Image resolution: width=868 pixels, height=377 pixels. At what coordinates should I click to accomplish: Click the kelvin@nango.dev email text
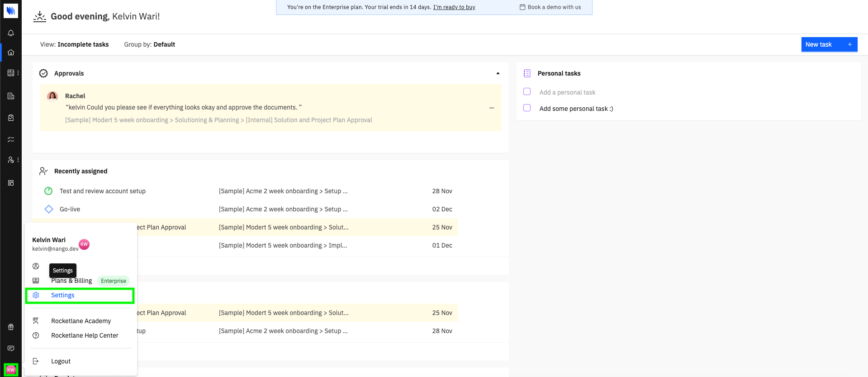[x=55, y=249]
